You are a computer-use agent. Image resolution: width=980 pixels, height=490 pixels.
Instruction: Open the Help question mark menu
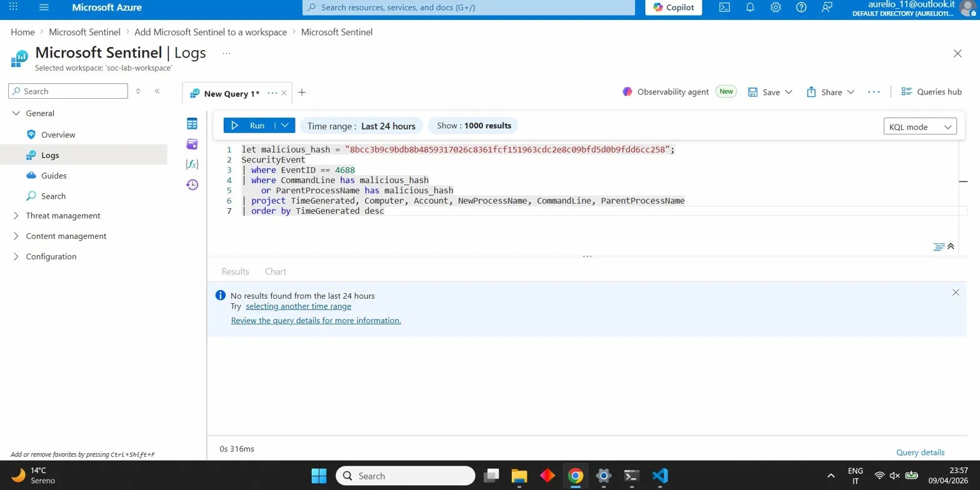click(801, 7)
